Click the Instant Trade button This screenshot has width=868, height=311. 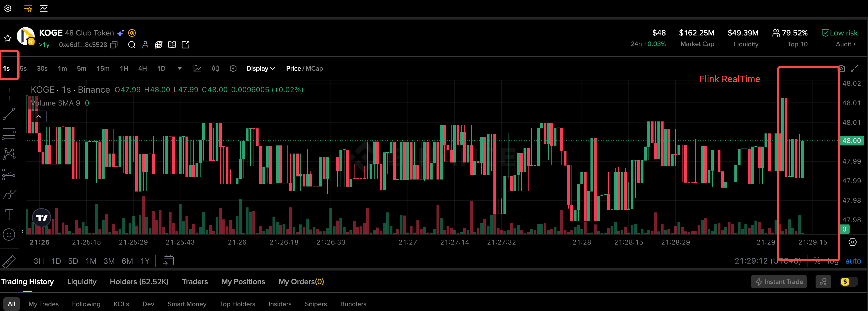779,282
